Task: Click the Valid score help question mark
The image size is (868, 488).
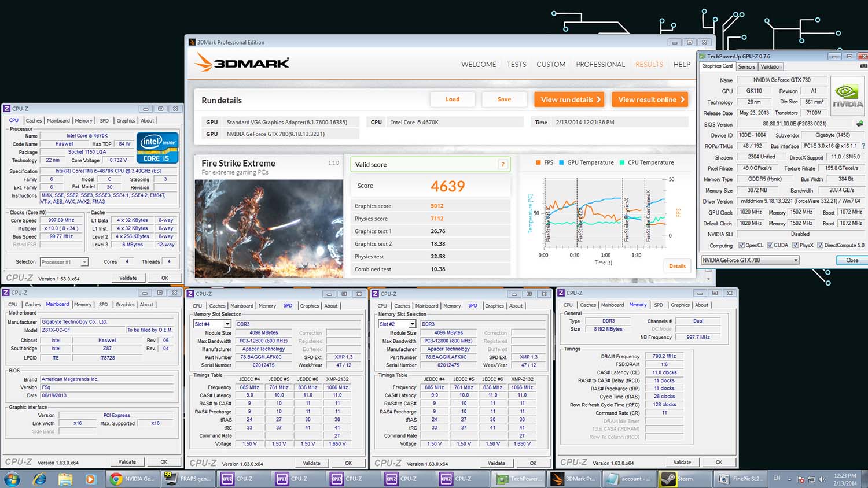Action: point(503,165)
